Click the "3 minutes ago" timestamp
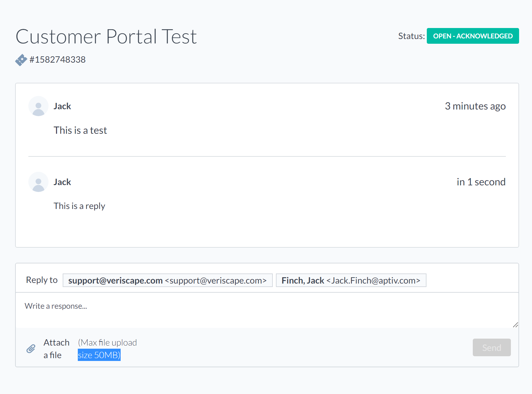The height and width of the screenshot is (394, 532). point(475,106)
